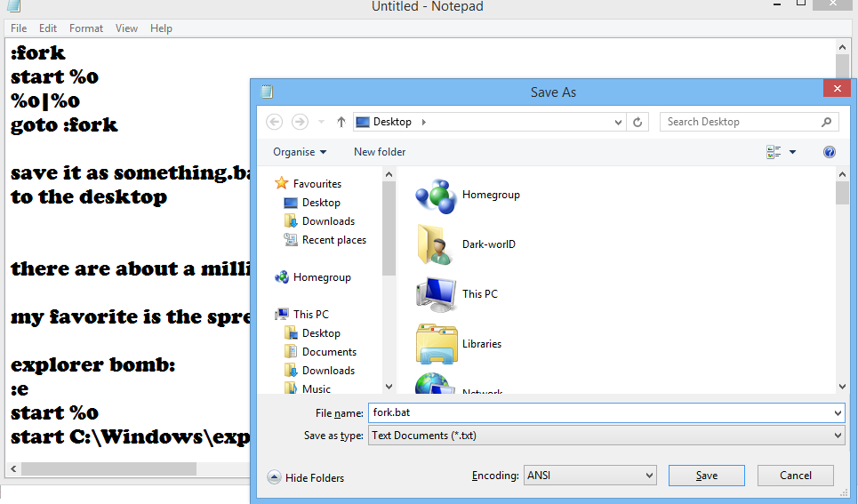Open the Save as type dropdown
This screenshot has height=504, width=858.
[x=606, y=436]
